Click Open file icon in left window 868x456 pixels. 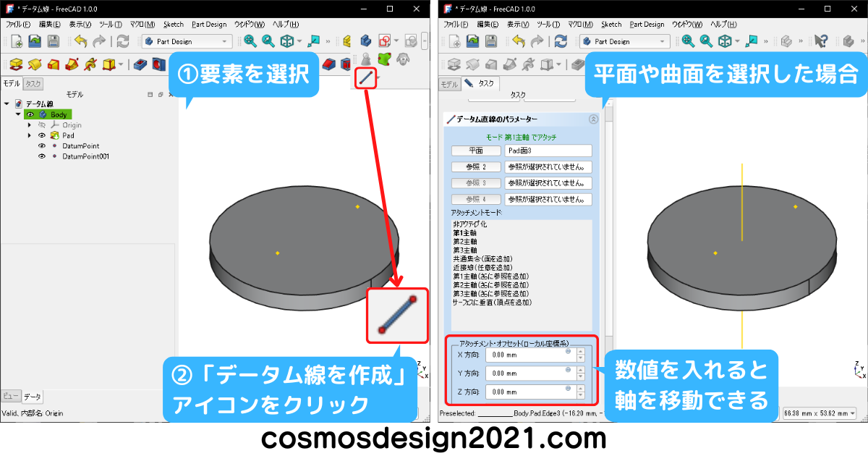pyautogui.click(x=35, y=41)
